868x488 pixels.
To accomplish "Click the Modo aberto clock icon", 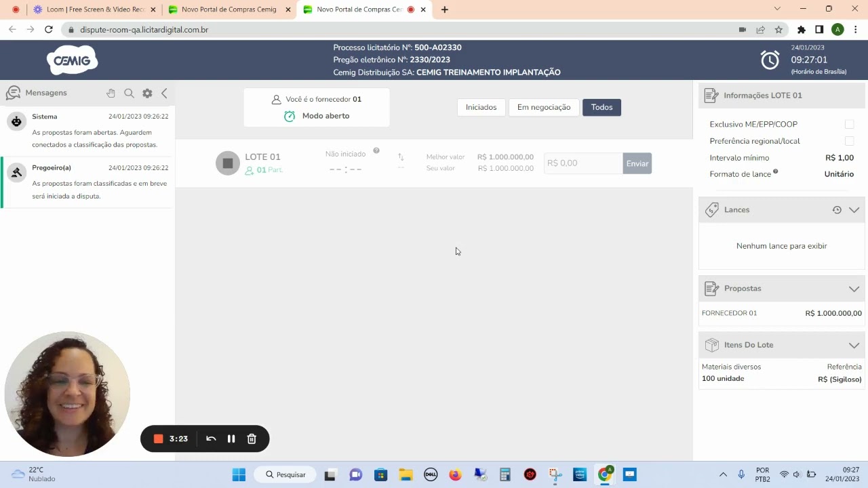I will pos(290,116).
